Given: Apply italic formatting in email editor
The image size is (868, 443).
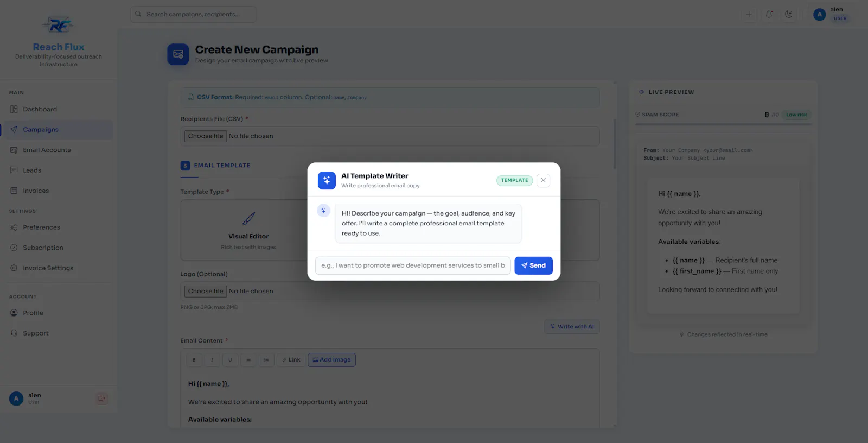Looking at the screenshot, I should (x=212, y=360).
